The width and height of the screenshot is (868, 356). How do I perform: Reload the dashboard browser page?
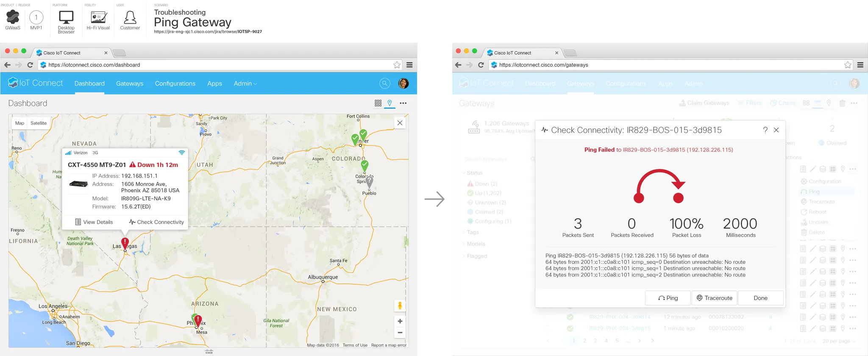pos(30,65)
